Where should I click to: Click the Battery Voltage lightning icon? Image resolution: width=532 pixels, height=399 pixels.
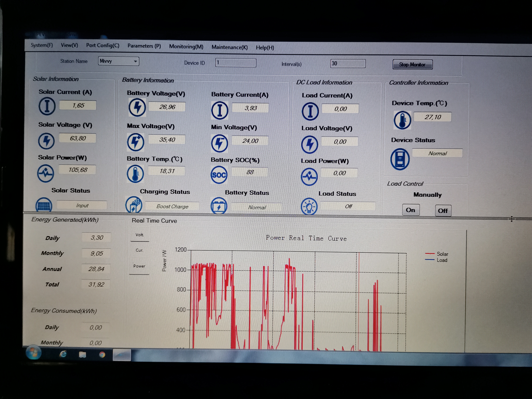coord(137,107)
